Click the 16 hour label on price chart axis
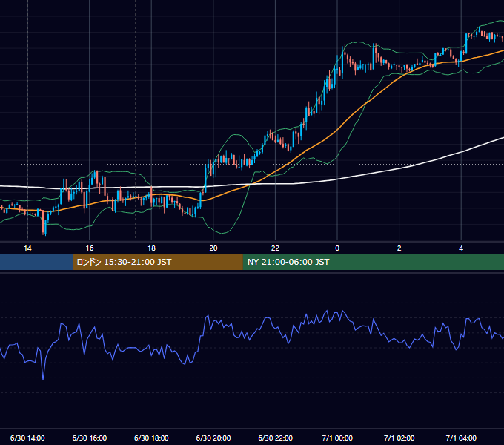The image size is (504, 445). pos(90,248)
